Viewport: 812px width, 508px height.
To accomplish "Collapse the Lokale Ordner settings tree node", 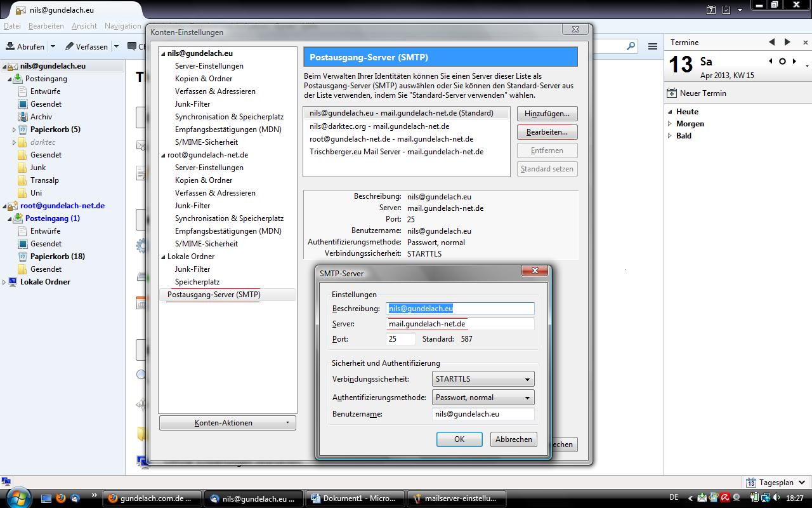I will coord(162,257).
